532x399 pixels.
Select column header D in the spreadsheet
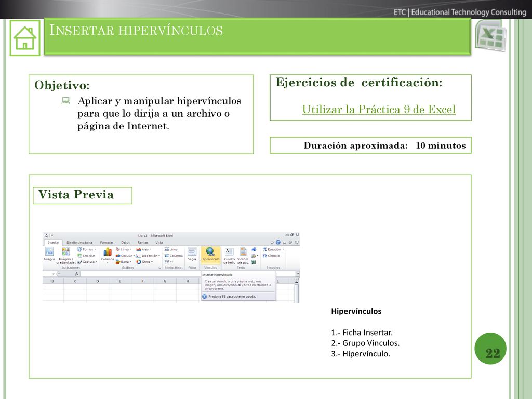click(x=97, y=281)
